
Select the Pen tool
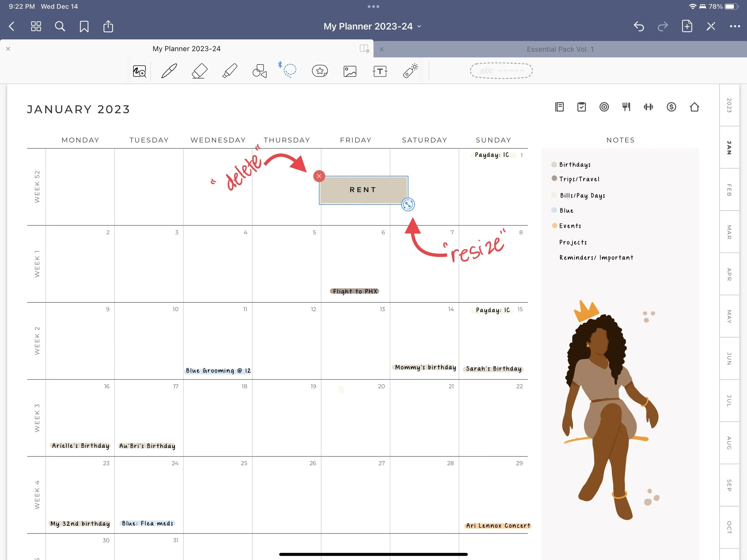[169, 71]
